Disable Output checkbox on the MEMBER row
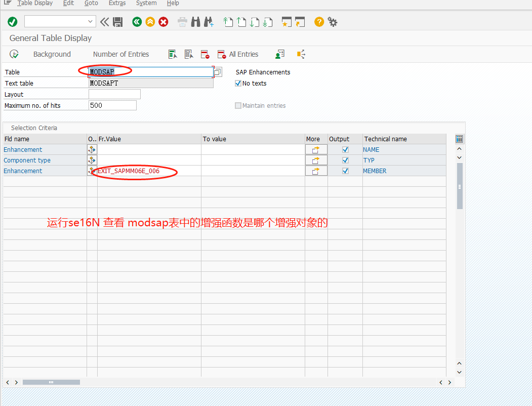Viewport: 532px width, 406px height. 345,171
